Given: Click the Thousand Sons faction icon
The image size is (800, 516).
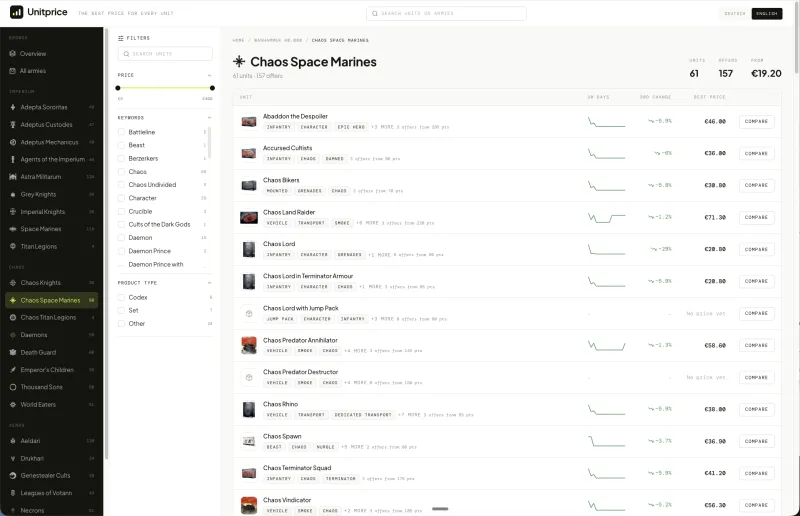Looking at the screenshot, I should [x=13, y=387].
